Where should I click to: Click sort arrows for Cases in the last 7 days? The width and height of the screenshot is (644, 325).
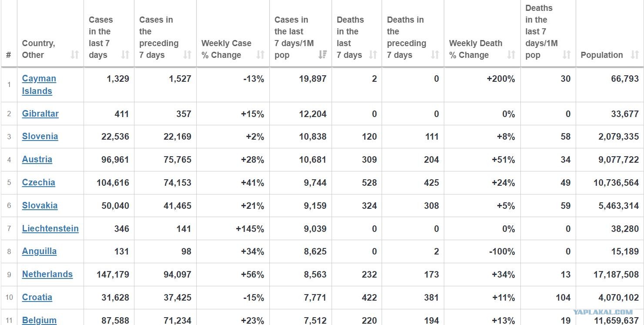coord(125,55)
